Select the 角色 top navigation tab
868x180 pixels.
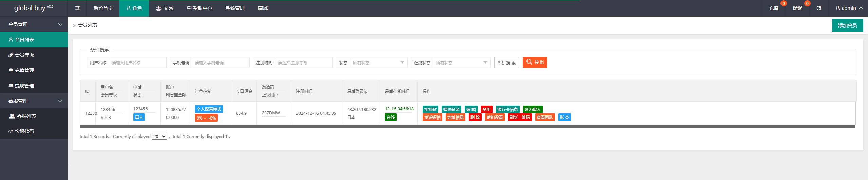click(134, 8)
